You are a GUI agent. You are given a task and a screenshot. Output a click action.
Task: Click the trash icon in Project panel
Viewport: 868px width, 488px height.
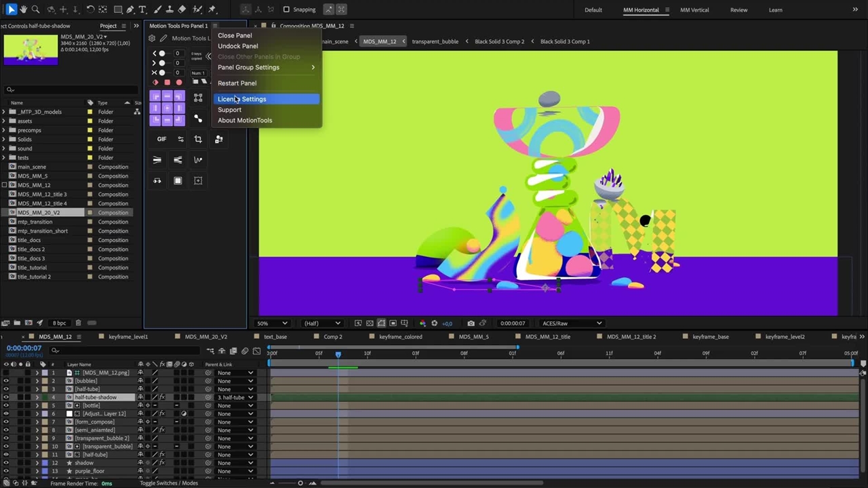[x=78, y=323]
